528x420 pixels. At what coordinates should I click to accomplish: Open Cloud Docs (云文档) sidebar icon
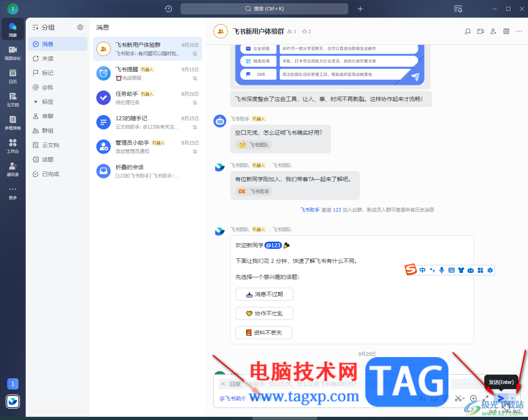coord(13,99)
